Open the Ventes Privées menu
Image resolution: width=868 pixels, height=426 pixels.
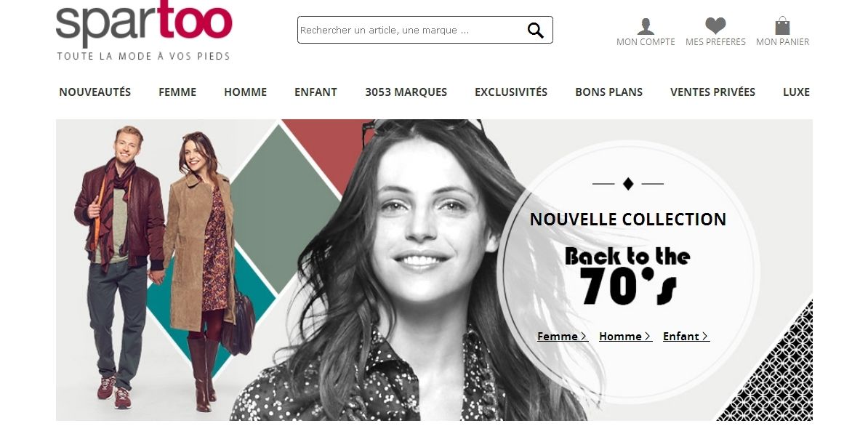click(x=712, y=92)
